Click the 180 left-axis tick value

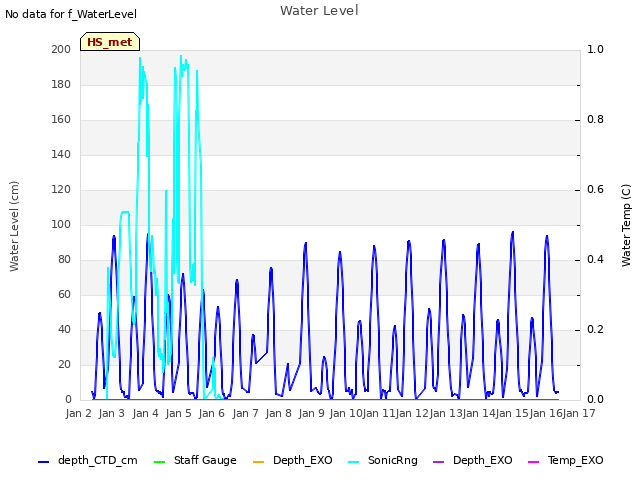click(61, 84)
